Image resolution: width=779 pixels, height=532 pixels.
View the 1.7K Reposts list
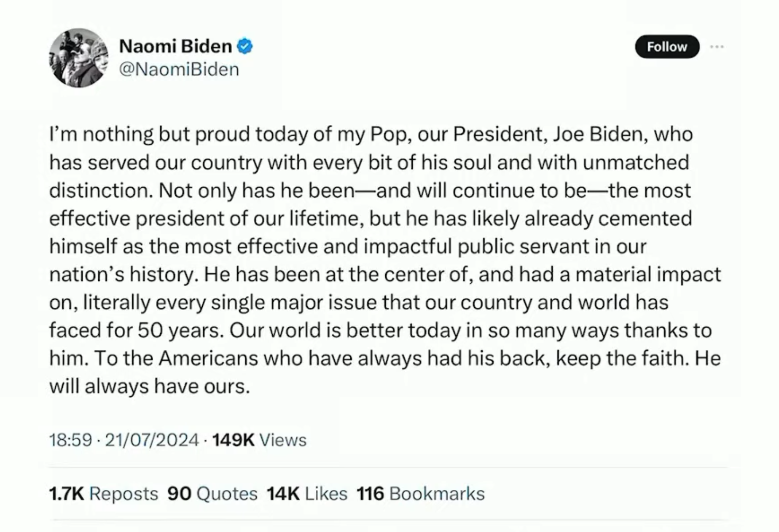pyautogui.click(x=104, y=494)
